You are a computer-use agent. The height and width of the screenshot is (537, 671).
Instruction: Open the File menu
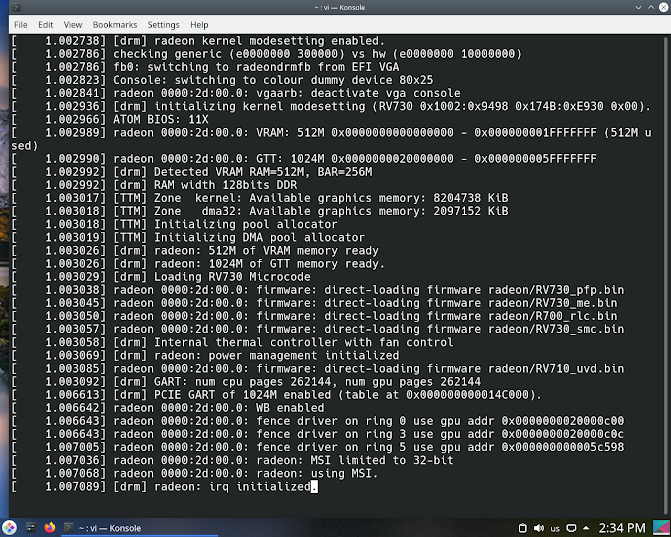point(21,25)
